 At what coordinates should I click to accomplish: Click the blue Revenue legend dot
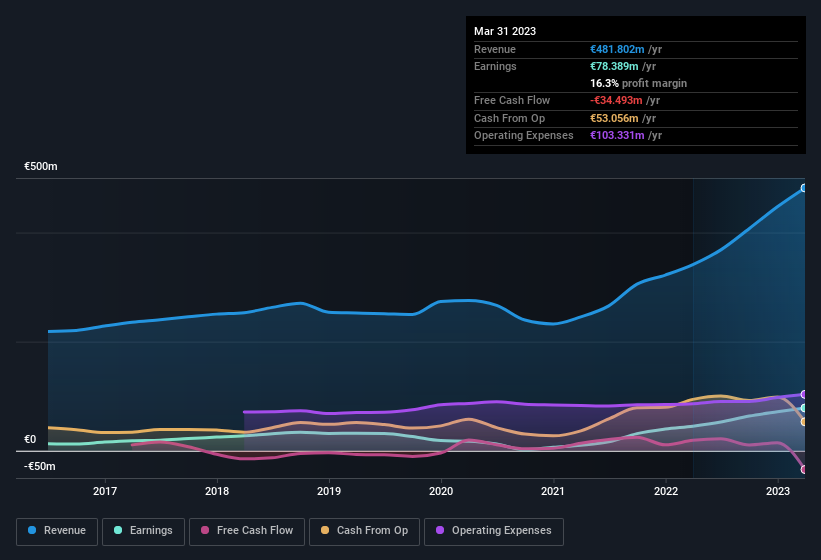point(32,530)
